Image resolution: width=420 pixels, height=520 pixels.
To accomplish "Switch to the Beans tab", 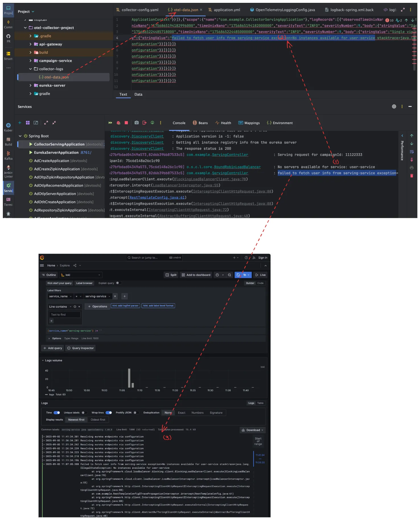I will pos(200,123).
